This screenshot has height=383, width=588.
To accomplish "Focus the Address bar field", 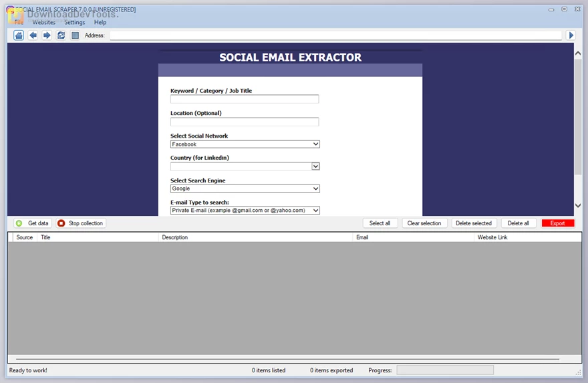I will [x=335, y=35].
